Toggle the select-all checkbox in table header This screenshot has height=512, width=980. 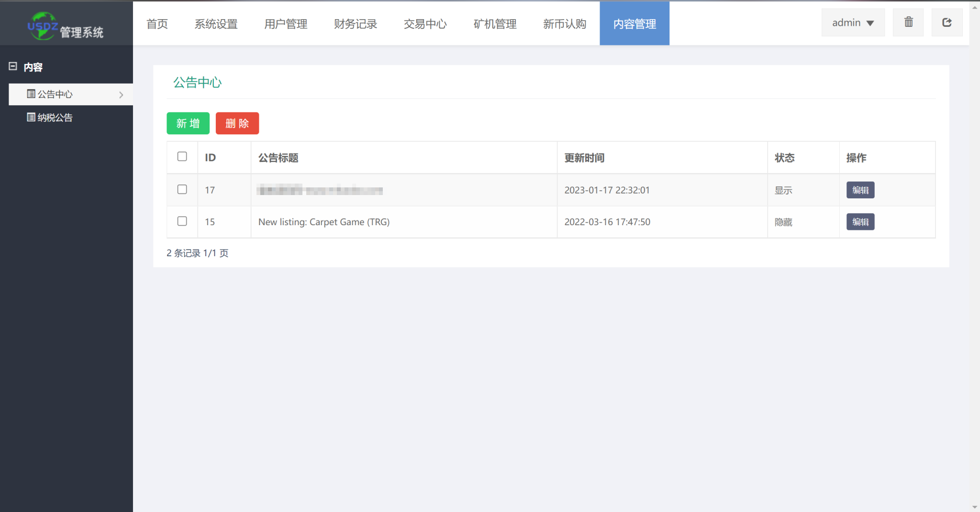[182, 157]
